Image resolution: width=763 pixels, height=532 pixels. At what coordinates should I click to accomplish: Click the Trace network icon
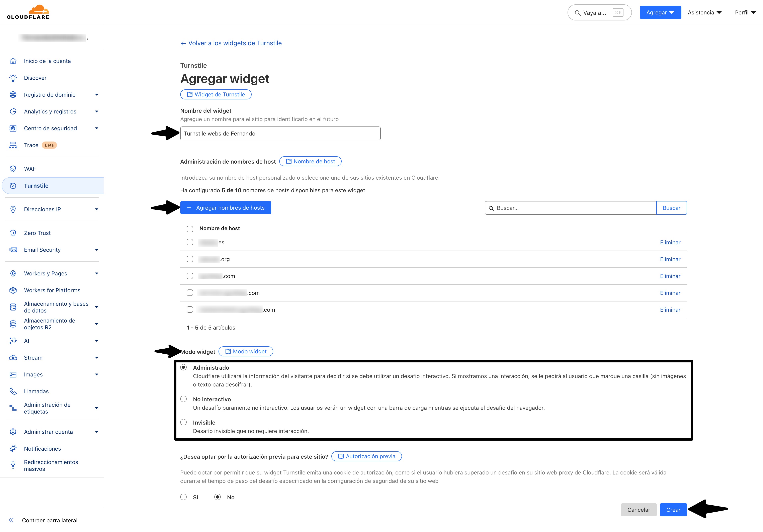pyautogui.click(x=13, y=145)
